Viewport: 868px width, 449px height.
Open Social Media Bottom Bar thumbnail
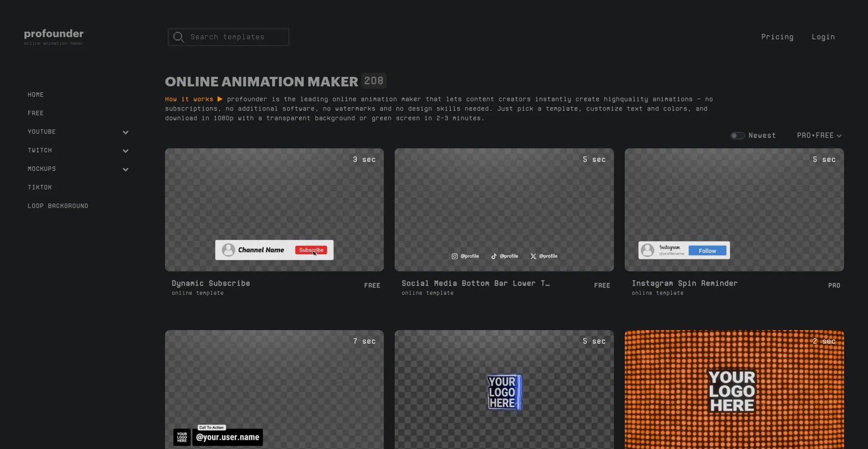504,210
